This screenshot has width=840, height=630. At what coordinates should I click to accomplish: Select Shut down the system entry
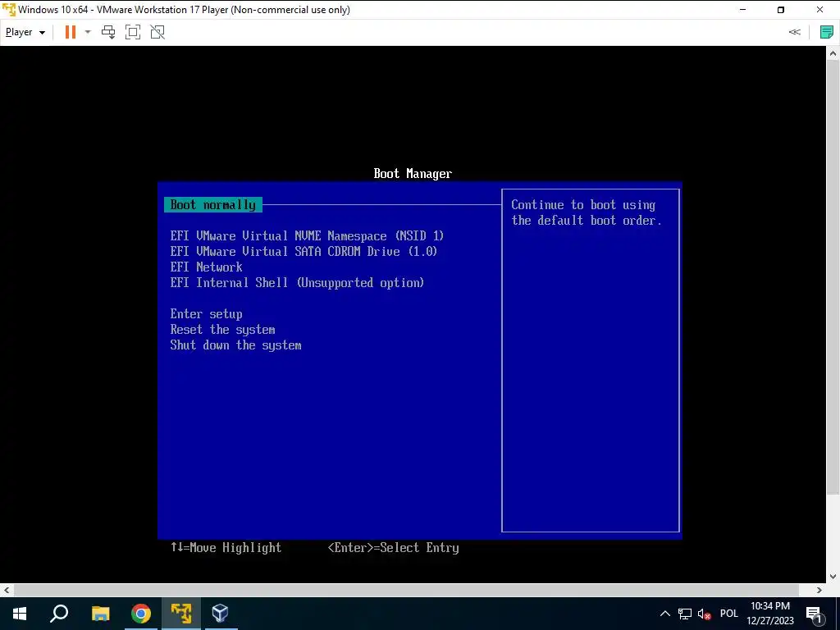pyautogui.click(x=235, y=345)
